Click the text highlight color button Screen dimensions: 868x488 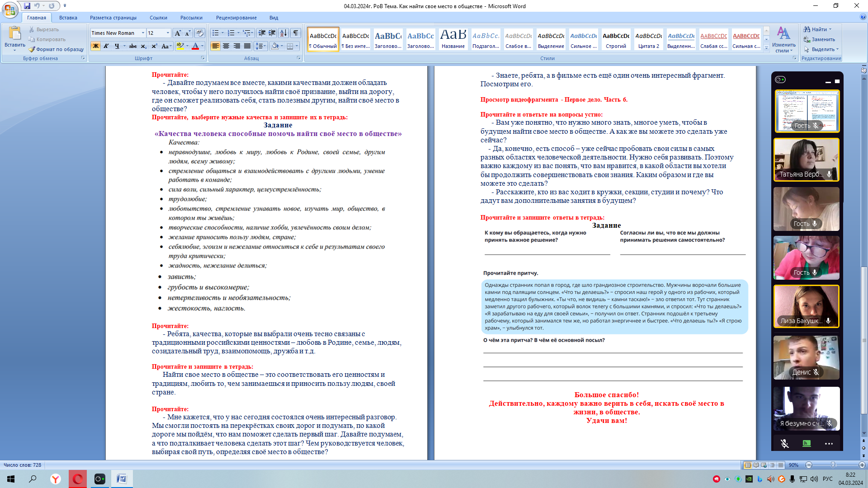[180, 46]
